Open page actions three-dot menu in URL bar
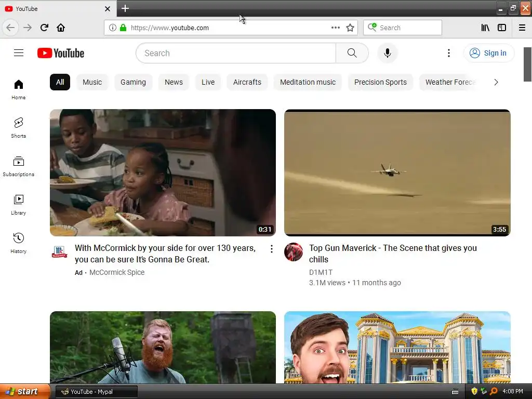 [335, 28]
